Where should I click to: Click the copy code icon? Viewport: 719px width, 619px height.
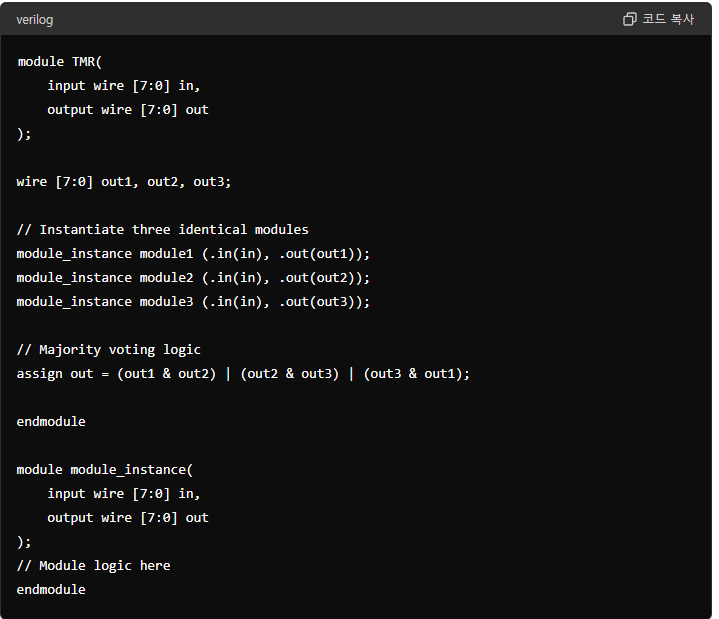point(630,19)
